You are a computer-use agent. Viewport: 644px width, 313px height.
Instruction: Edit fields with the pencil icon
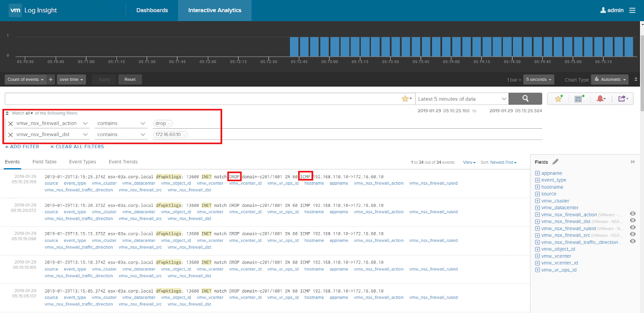[555, 162]
